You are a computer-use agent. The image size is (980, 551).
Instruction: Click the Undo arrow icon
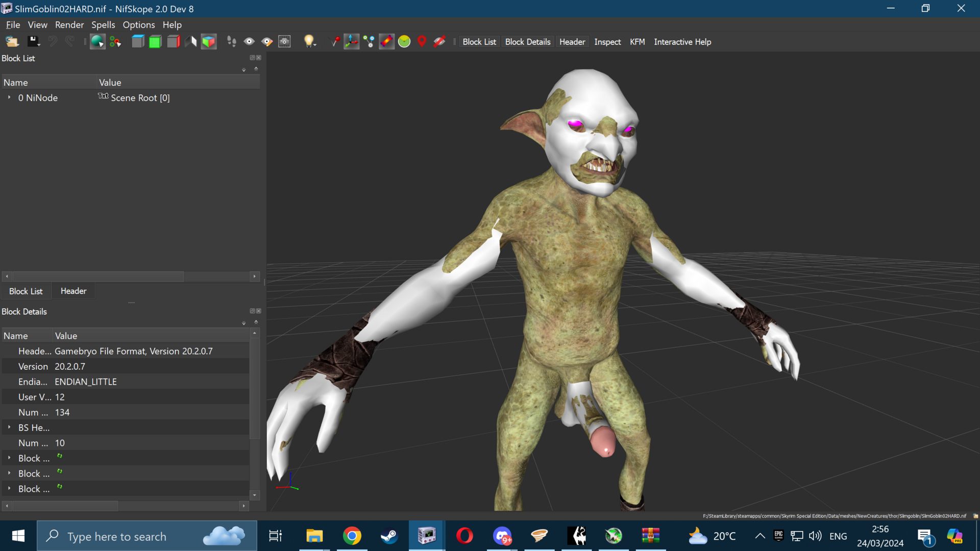(x=52, y=42)
